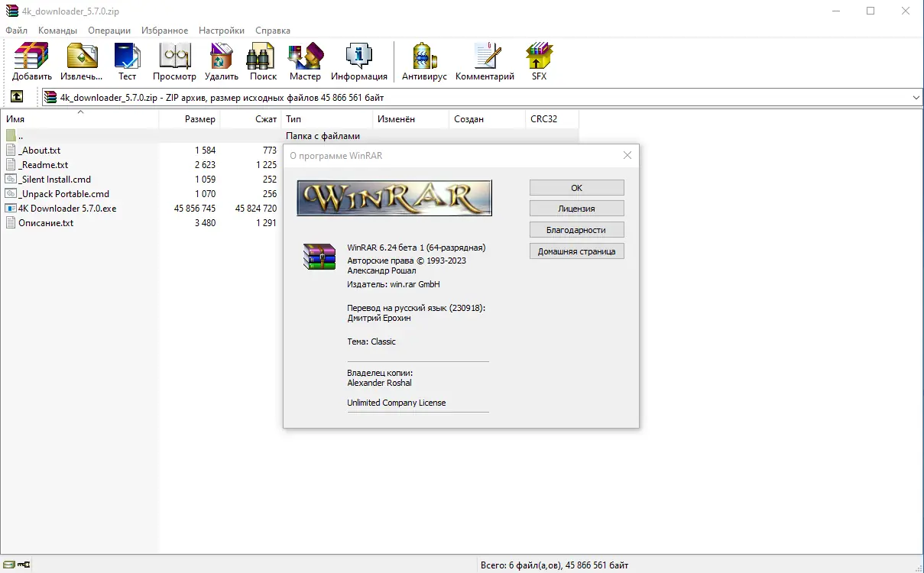924x573 pixels.
Task: Sort by the Создан column header
Action: [x=488, y=119]
